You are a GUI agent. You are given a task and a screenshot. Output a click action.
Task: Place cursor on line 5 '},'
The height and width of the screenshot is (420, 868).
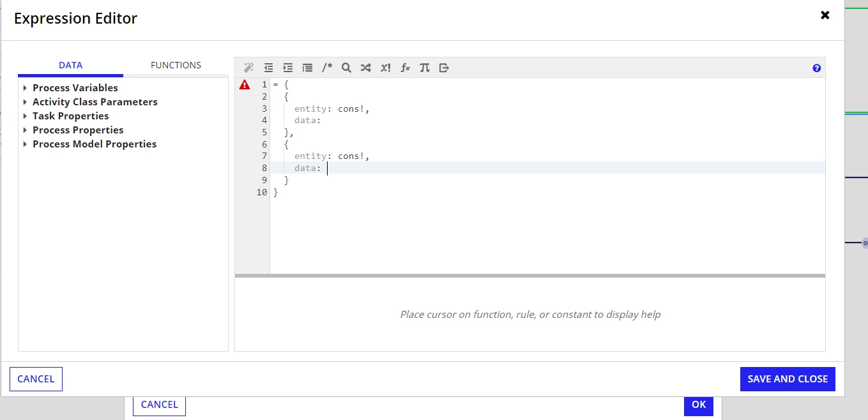click(289, 132)
